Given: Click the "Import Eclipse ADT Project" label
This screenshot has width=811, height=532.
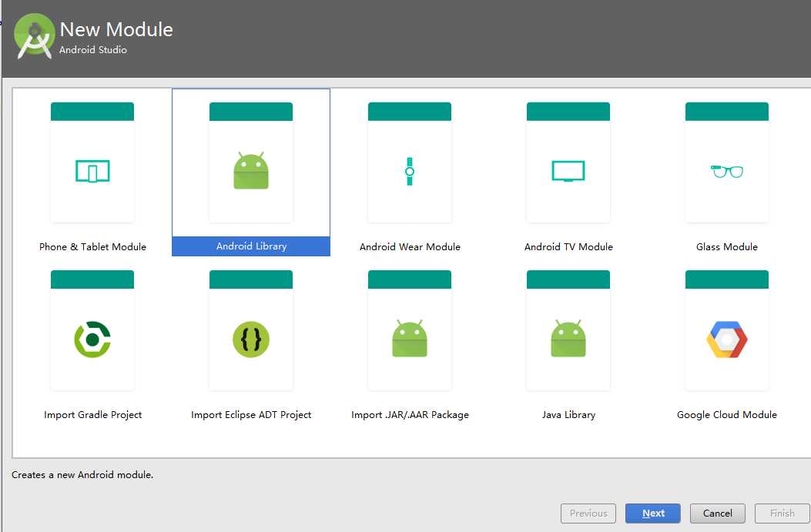Looking at the screenshot, I should click(x=251, y=415).
